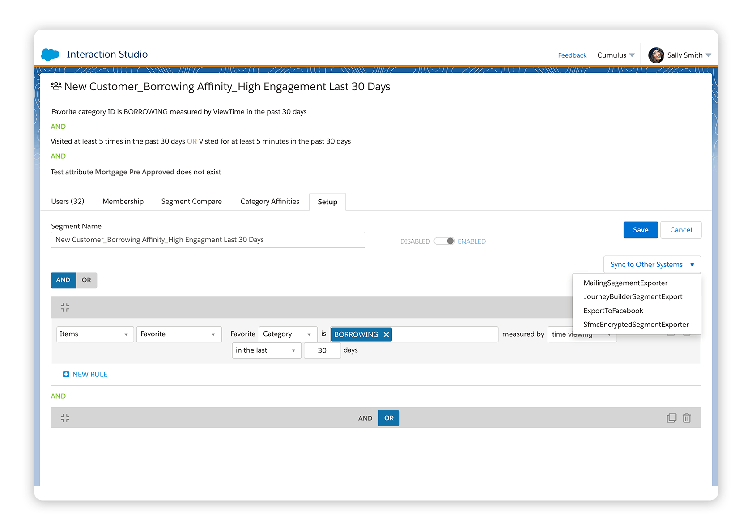Open the Feedback link
This screenshot has height=532, width=756.
pyautogui.click(x=572, y=55)
